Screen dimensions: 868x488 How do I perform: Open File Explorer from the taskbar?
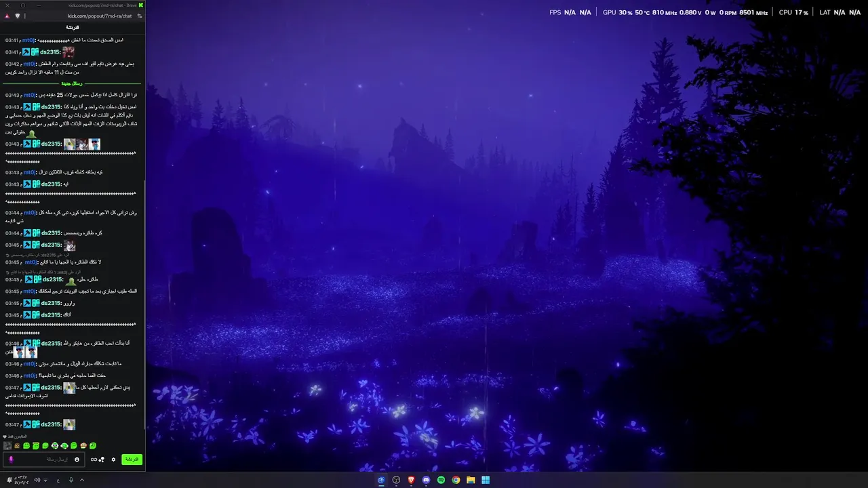click(x=471, y=480)
